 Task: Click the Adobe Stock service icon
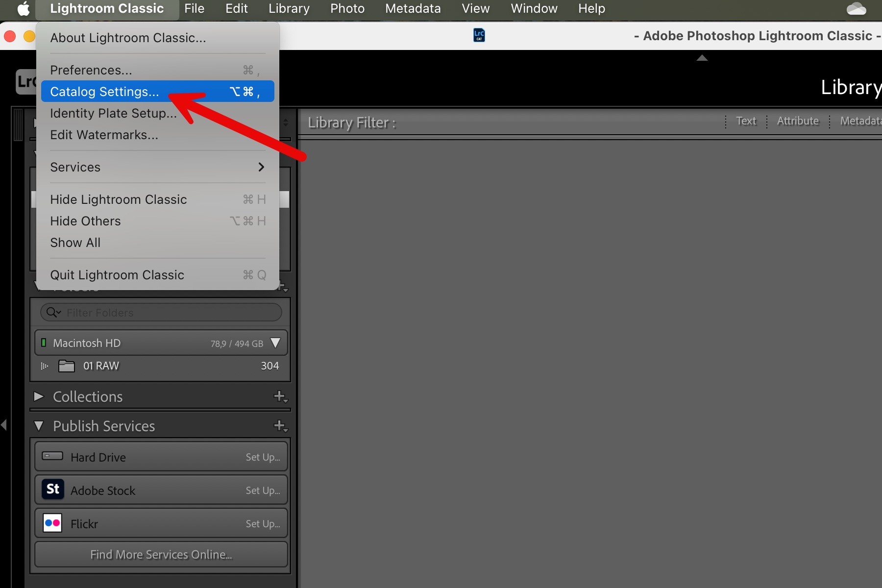pos(53,489)
